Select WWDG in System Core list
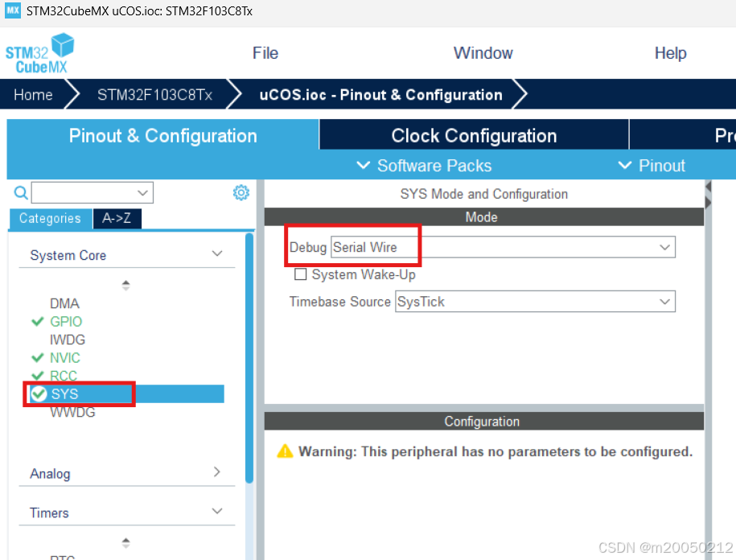The width and height of the screenshot is (736, 560). [x=72, y=412]
